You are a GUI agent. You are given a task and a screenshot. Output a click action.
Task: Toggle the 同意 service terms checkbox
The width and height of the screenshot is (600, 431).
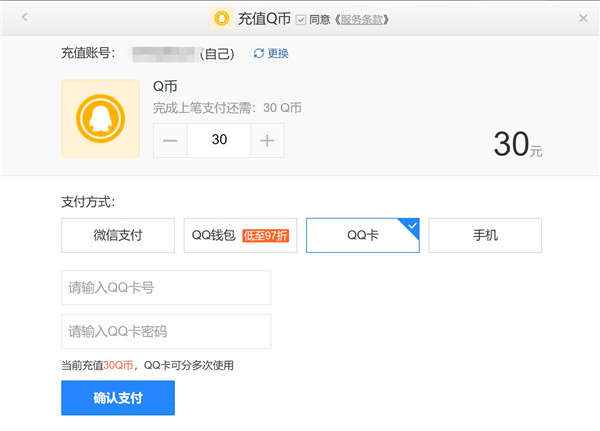(301, 20)
